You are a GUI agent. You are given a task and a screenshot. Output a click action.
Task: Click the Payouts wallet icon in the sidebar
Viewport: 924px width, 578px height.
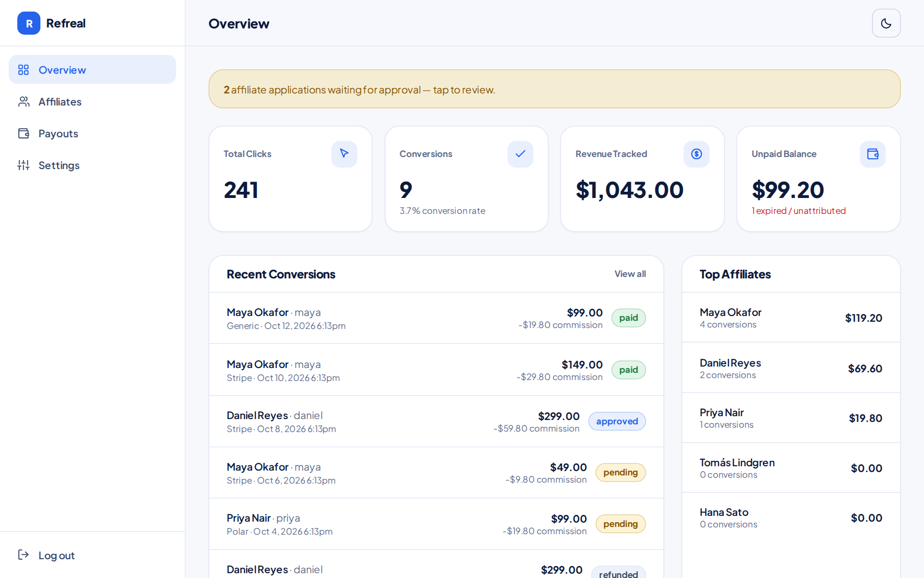[x=24, y=133]
